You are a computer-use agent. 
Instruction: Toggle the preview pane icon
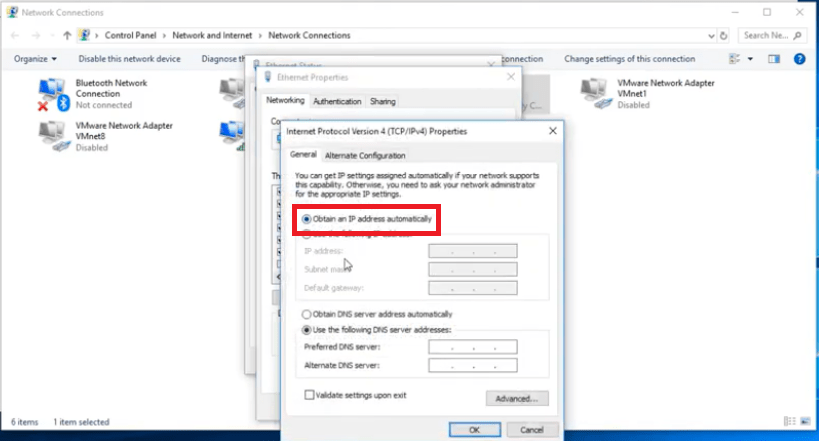(x=776, y=59)
